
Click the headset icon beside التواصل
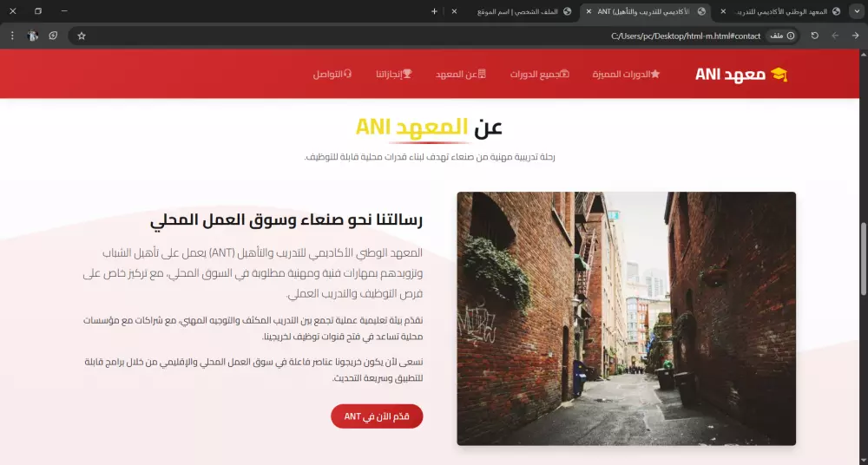click(348, 75)
